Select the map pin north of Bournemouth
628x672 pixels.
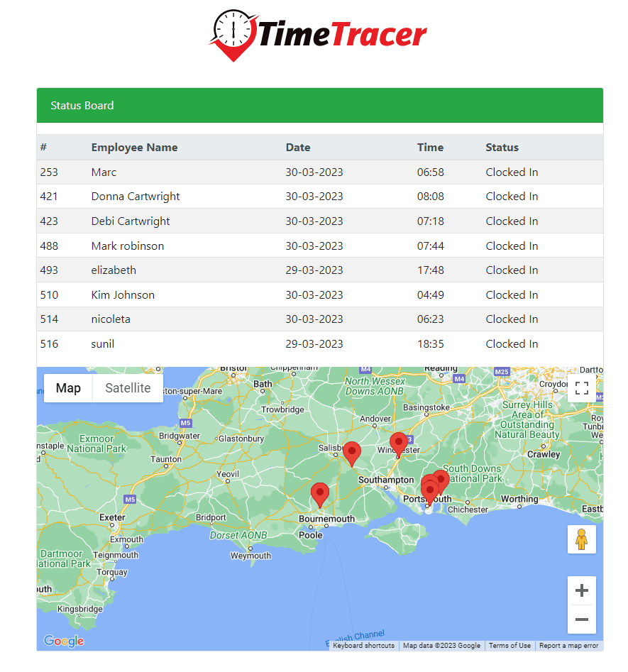pos(320,495)
